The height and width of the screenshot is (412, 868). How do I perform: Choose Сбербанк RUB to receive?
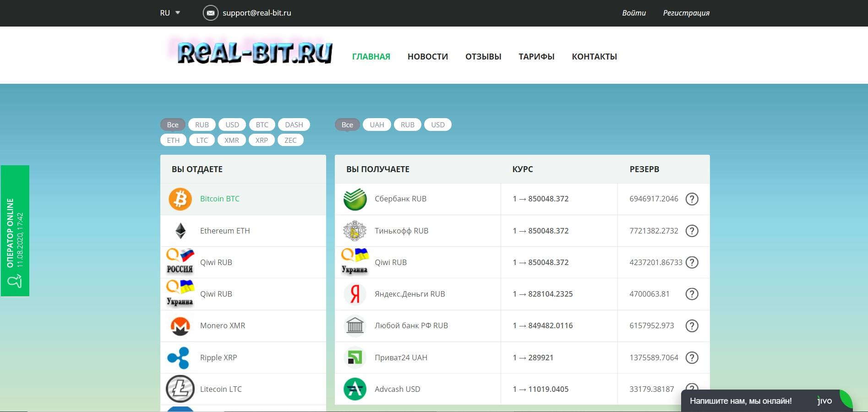click(522, 199)
